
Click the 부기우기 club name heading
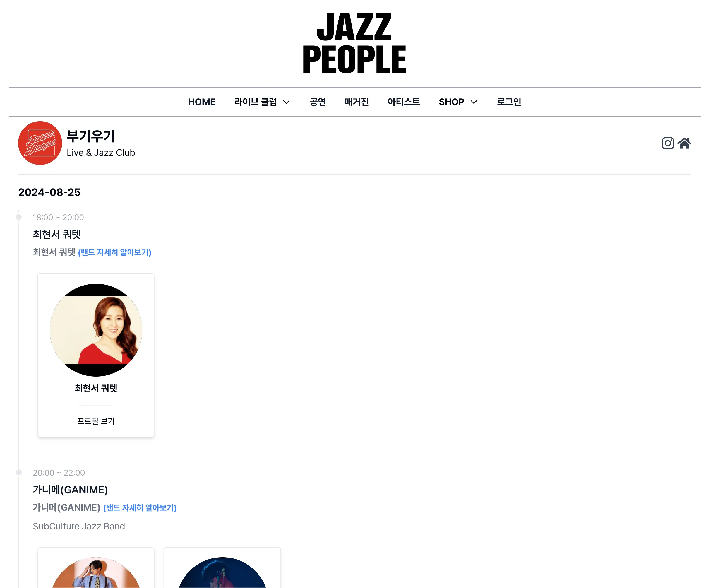tap(91, 136)
